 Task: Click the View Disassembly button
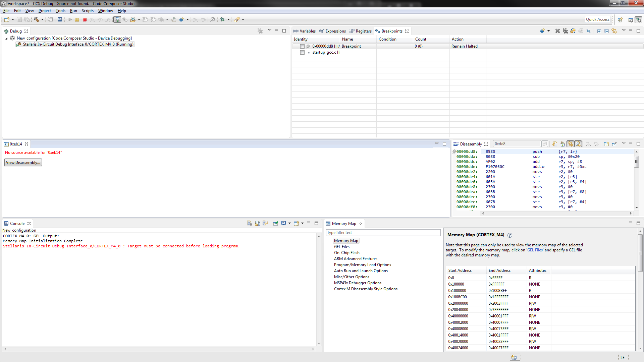click(x=23, y=163)
